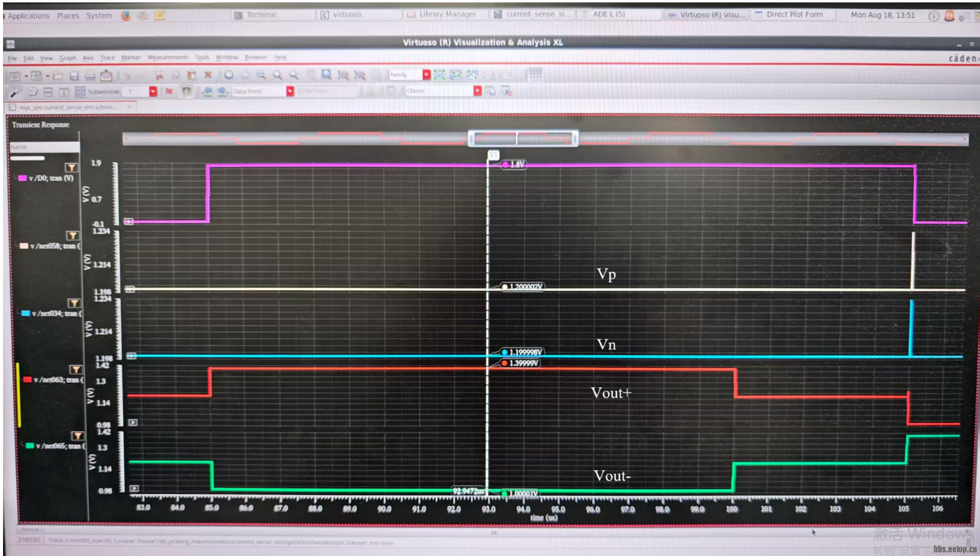The width and height of the screenshot is (980, 556).
Task: Select the horizontal split subwindow layout icon
Action: pyautogui.click(x=48, y=92)
